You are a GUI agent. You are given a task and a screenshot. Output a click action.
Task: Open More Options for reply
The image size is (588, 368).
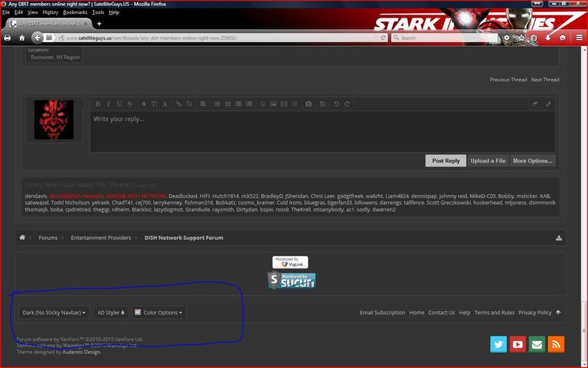point(533,161)
